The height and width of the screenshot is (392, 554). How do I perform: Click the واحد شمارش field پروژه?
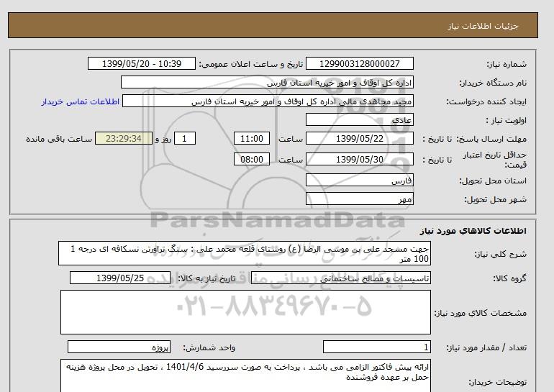pyautogui.click(x=119, y=347)
